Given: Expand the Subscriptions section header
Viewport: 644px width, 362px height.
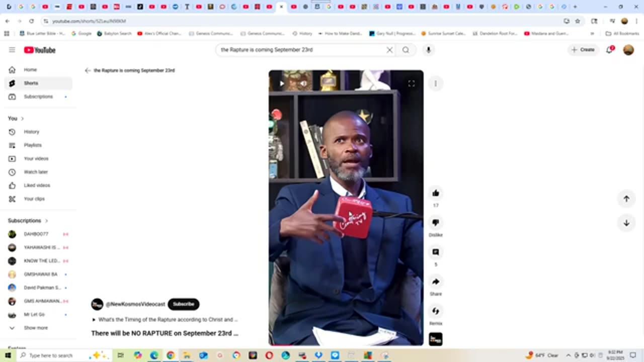Looking at the screenshot, I should [28, 221].
